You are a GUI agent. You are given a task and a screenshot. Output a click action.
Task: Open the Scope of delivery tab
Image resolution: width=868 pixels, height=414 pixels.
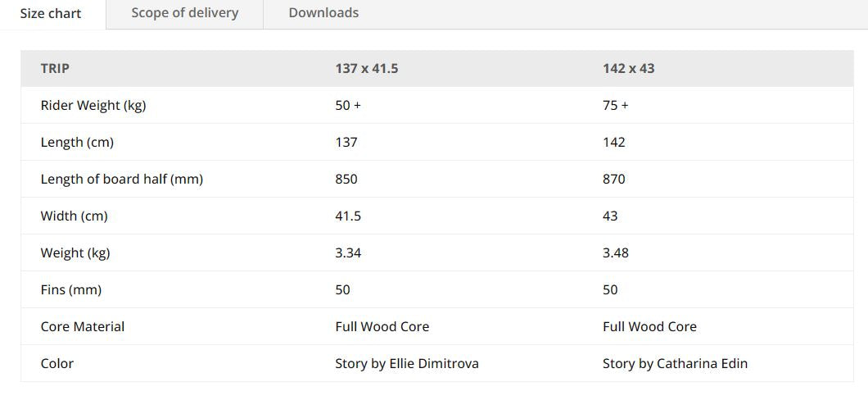click(185, 13)
